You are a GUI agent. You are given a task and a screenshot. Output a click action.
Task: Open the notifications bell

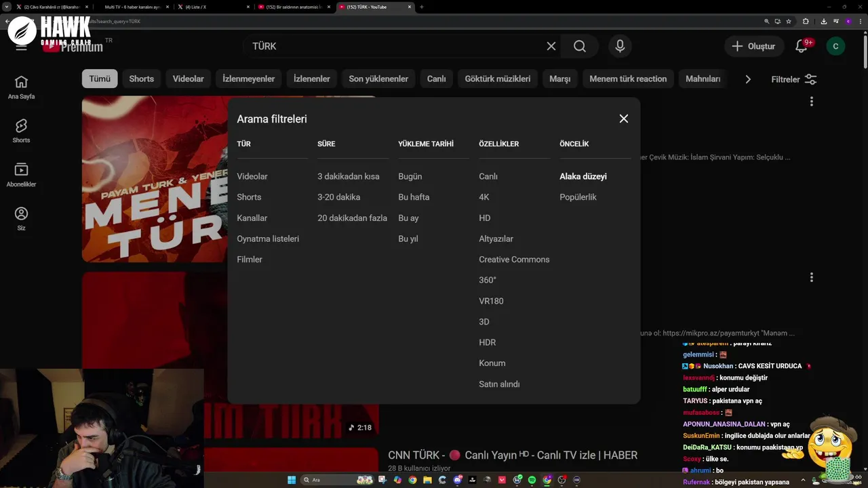[802, 46]
